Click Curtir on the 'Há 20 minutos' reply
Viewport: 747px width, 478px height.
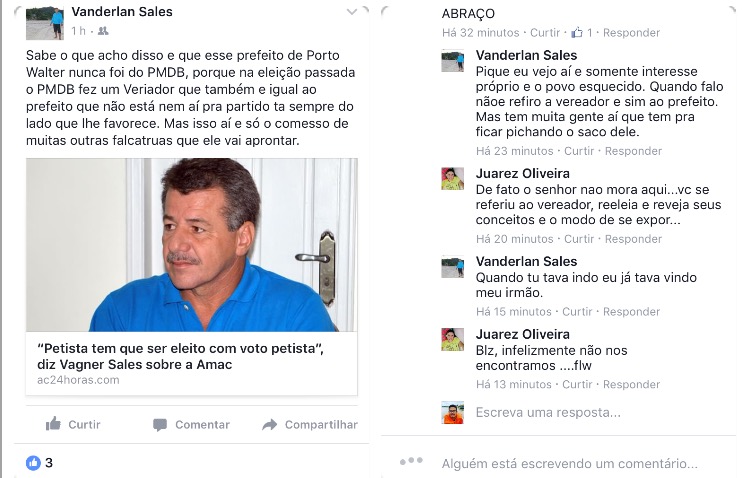pyautogui.click(x=579, y=239)
